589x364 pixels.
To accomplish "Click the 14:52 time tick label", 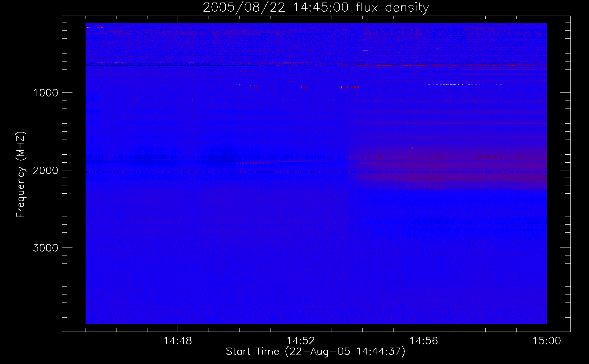I will pos(301,341).
